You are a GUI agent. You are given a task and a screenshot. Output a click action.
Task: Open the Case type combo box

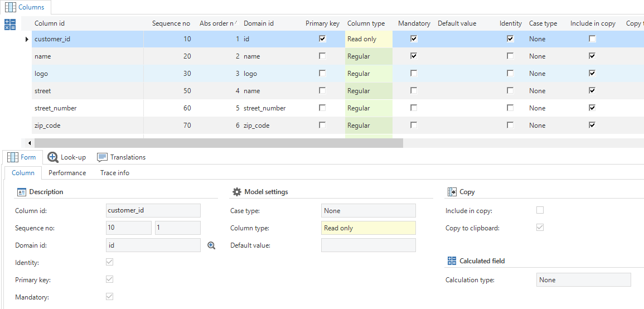(x=369, y=211)
